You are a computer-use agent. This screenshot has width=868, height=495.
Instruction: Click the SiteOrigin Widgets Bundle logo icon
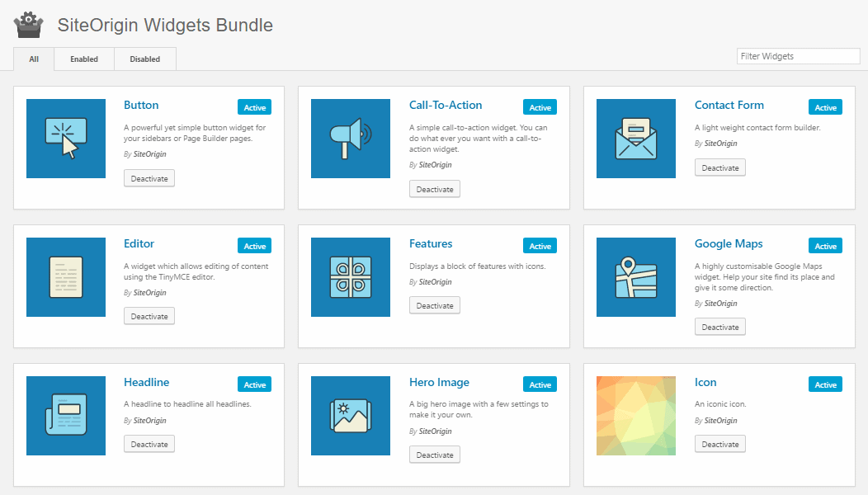28,26
